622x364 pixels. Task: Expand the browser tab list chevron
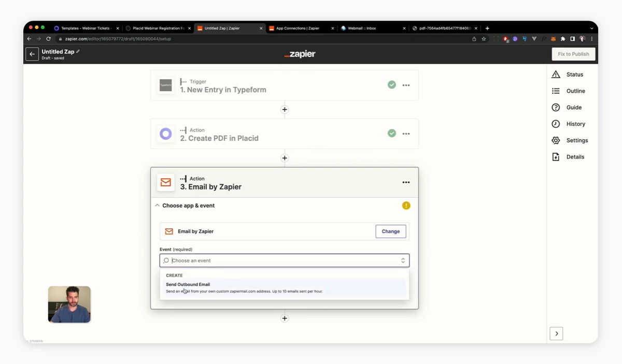591,28
